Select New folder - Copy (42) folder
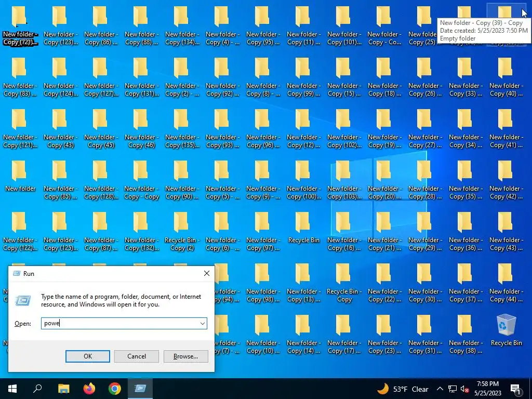 coord(506,180)
